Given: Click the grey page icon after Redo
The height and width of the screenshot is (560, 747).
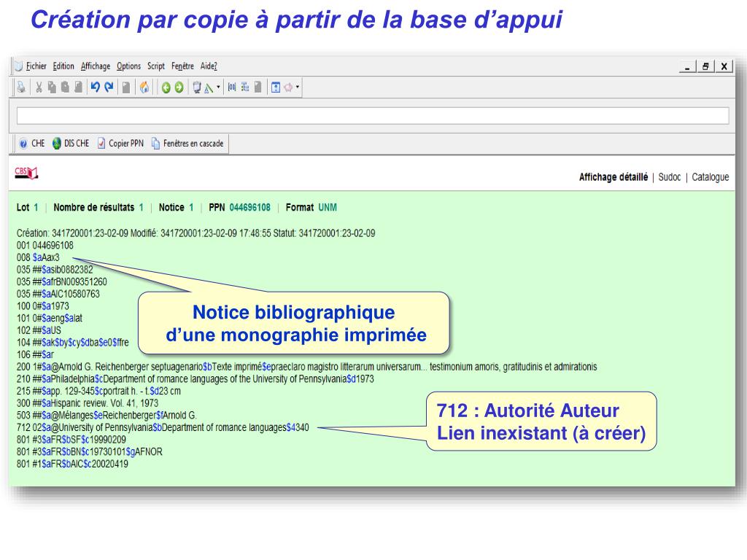Looking at the screenshot, I should [125, 87].
